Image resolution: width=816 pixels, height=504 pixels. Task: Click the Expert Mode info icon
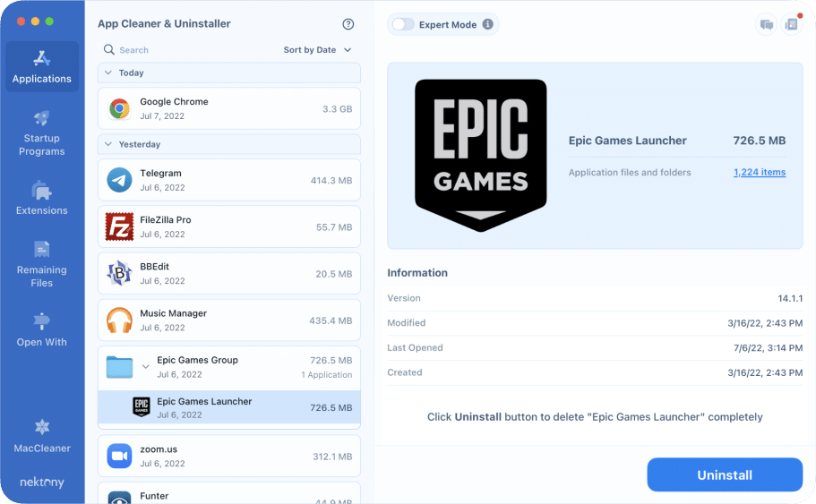tap(487, 24)
